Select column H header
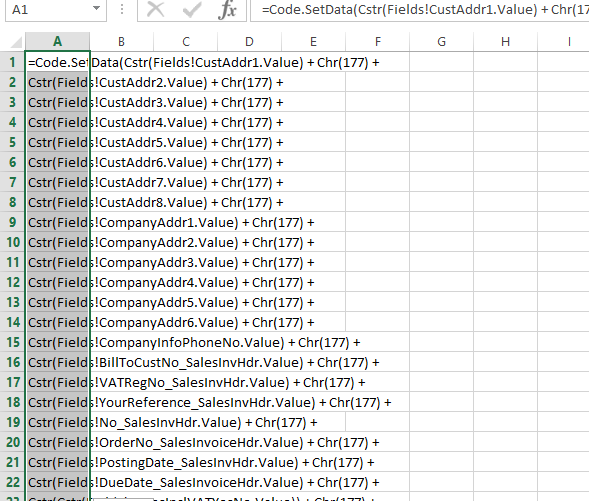589x501 pixels. (x=506, y=41)
